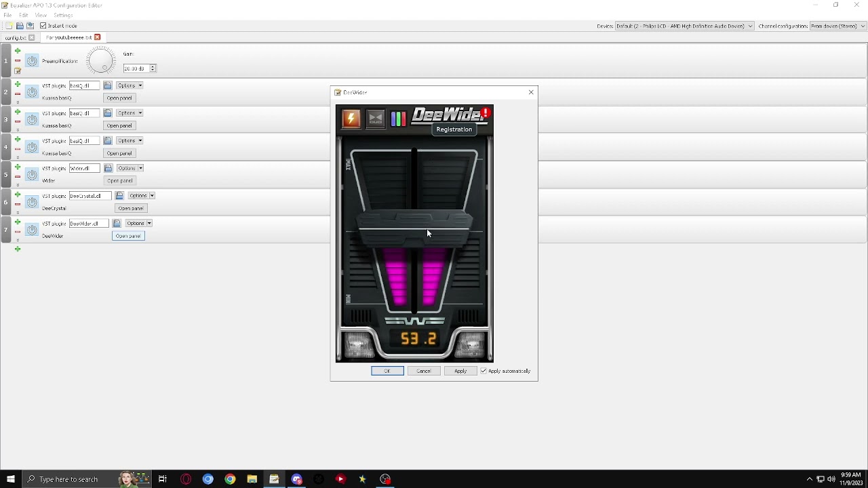
Task: Switch to config.txt tab
Action: pyautogui.click(x=15, y=38)
